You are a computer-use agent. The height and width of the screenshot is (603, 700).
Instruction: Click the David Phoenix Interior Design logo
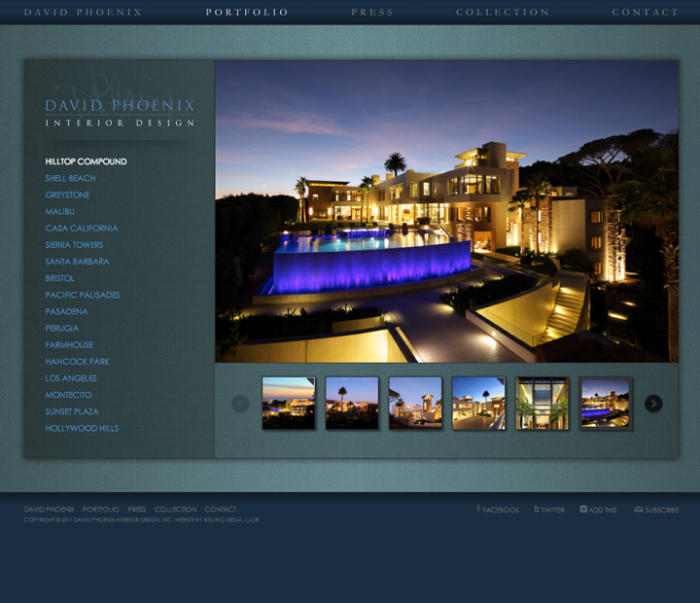click(x=120, y=112)
